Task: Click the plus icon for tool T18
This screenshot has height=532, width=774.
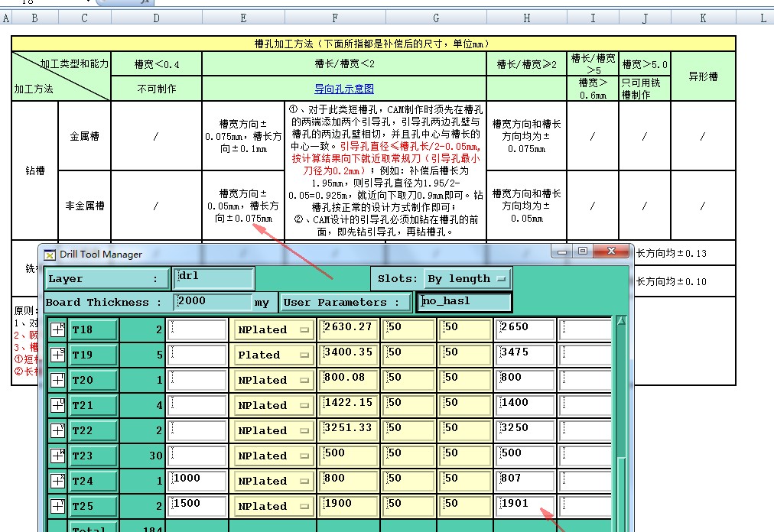Action: (58, 329)
